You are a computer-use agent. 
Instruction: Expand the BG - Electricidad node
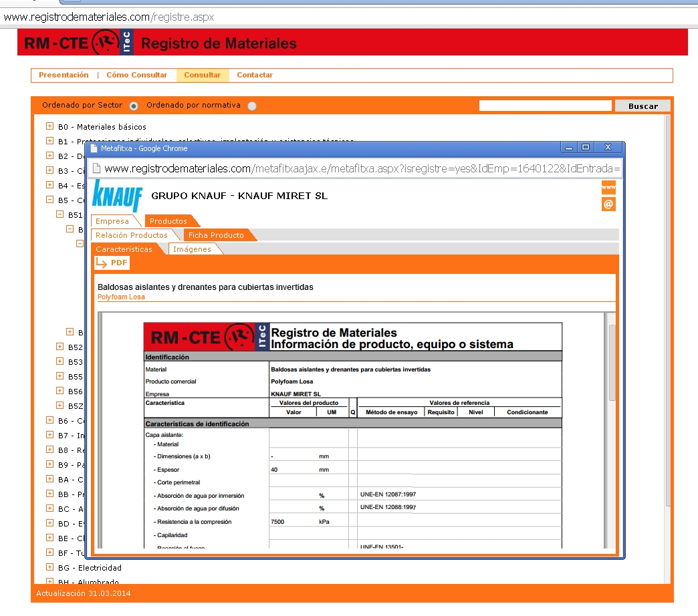49,567
